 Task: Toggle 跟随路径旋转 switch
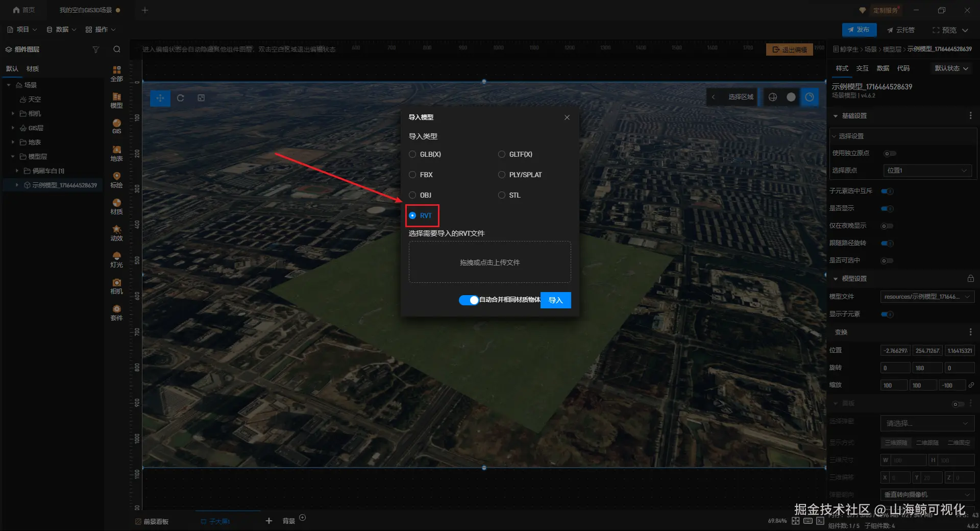(887, 244)
